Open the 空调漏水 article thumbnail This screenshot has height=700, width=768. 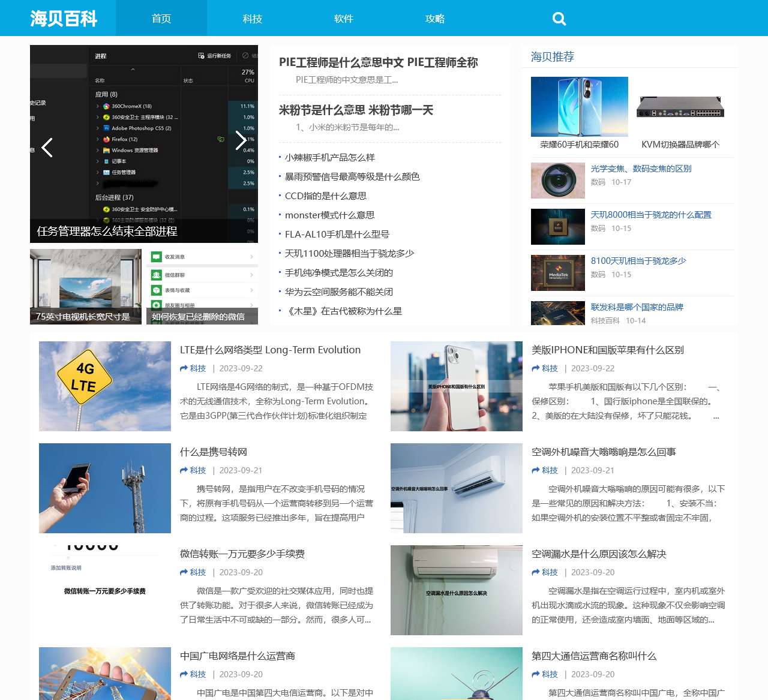click(457, 590)
